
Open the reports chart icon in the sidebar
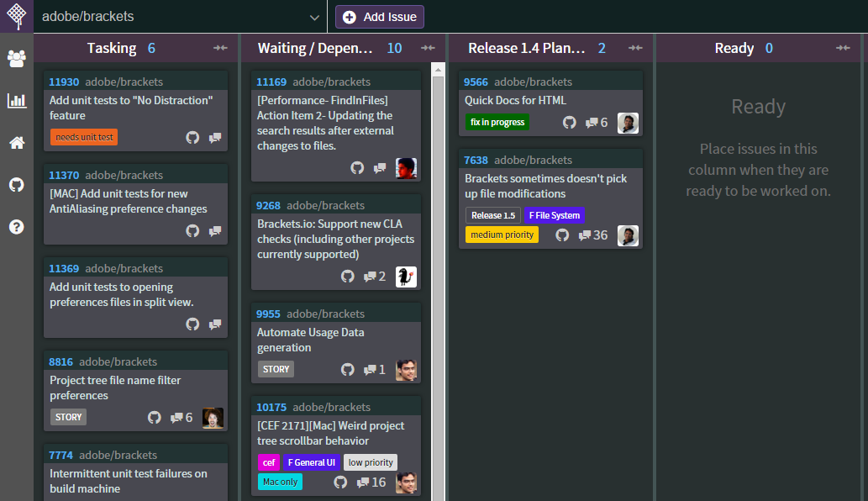coord(15,100)
